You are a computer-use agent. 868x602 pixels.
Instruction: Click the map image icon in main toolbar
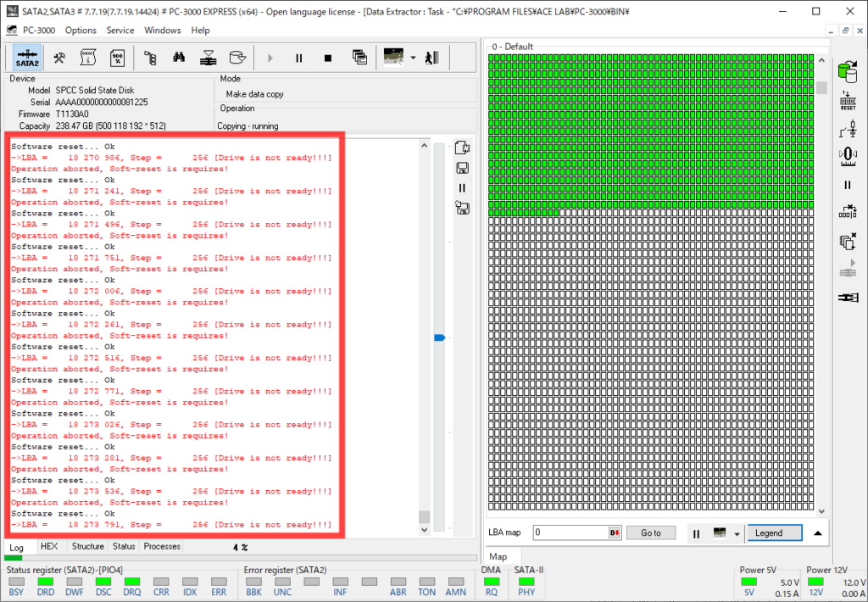coord(393,57)
